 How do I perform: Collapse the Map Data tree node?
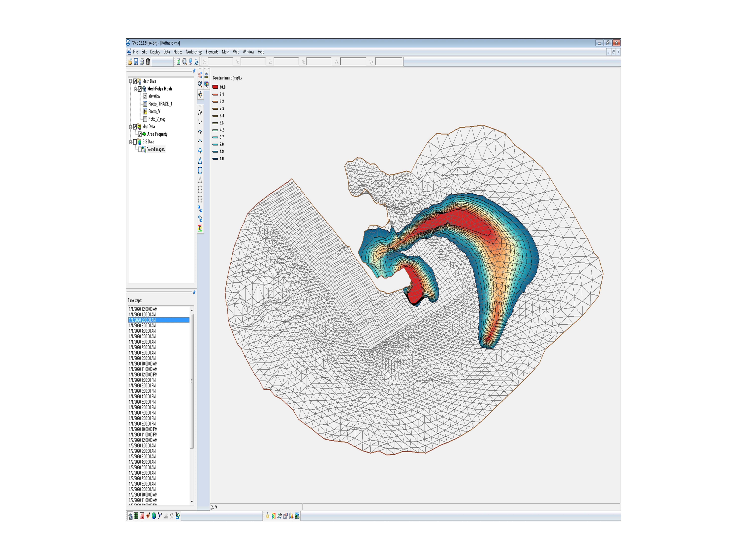click(x=130, y=127)
